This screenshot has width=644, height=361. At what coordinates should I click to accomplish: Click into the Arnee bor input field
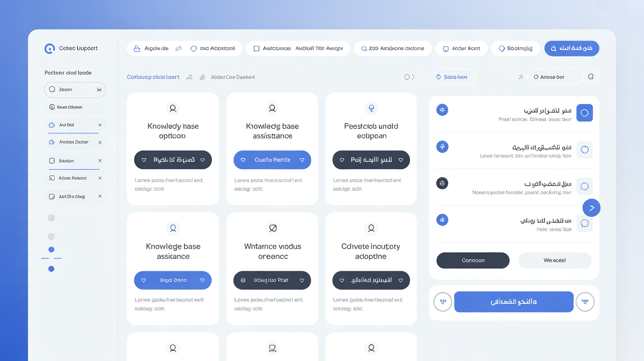tap(555, 77)
